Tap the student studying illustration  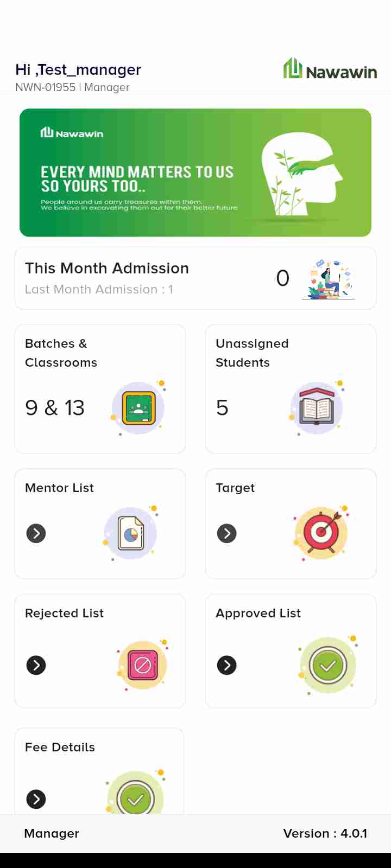[x=329, y=279]
